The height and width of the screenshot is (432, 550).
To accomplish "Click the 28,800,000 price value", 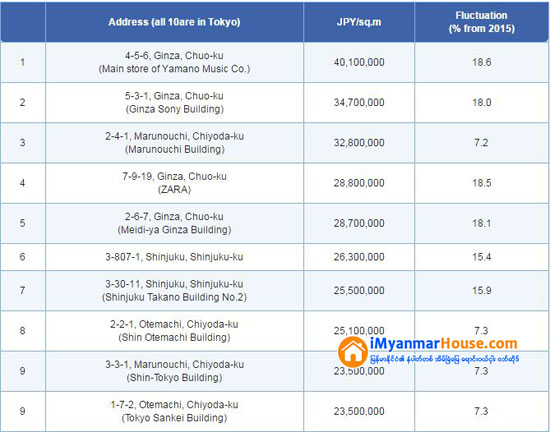I will 359,183.
